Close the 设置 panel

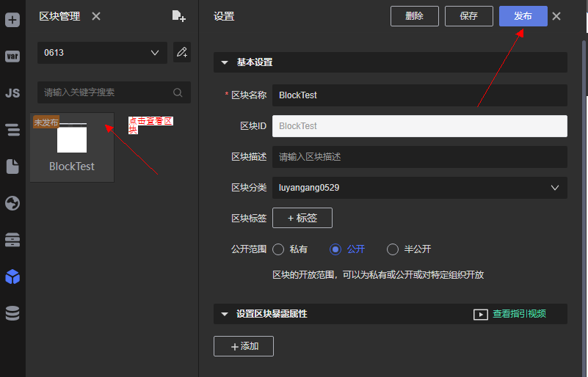[556, 16]
